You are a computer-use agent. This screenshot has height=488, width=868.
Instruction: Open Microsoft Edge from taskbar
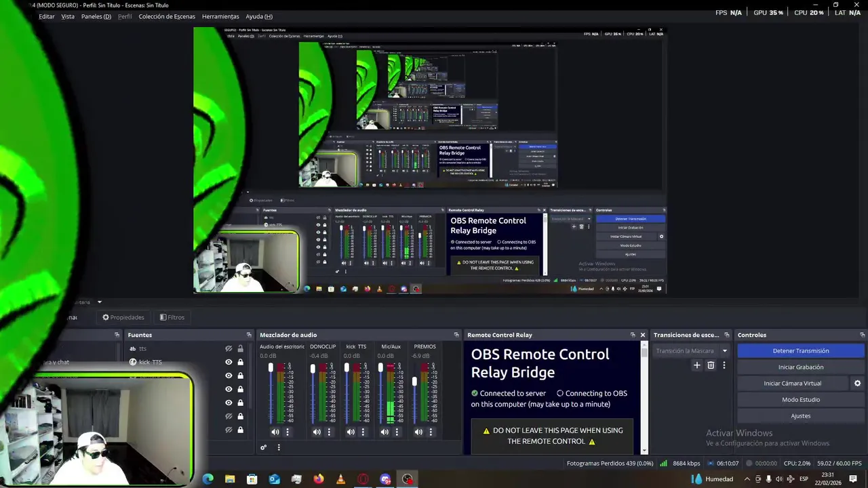coord(208,479)
